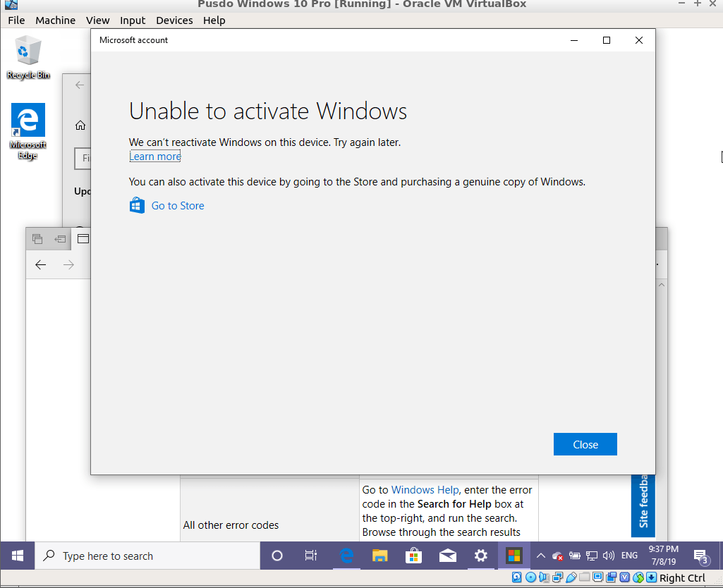723x588 pixels.
Task: Open the Action Center notifications
Action: tap(700, 556)
